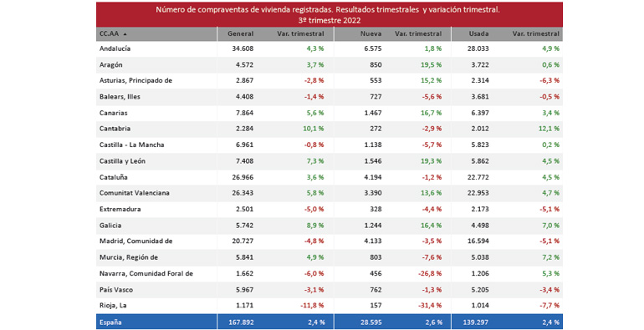Image resolution: width=644 pixels, height=330 pixels.
Task: Select Castilla - La Mancha row label
Action: pyautogui.click(x=132, y=145)
